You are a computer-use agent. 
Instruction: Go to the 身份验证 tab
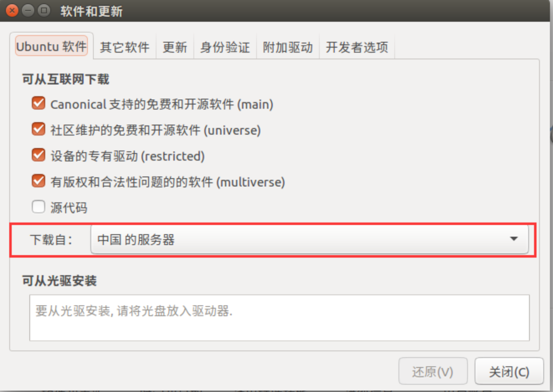pyautogui.click(x=225, y=47)
